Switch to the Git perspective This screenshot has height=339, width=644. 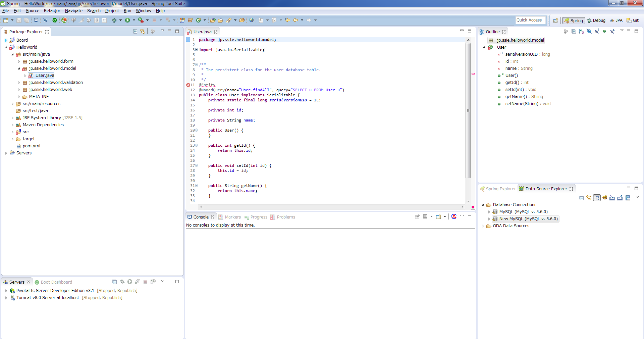[633, 20]
